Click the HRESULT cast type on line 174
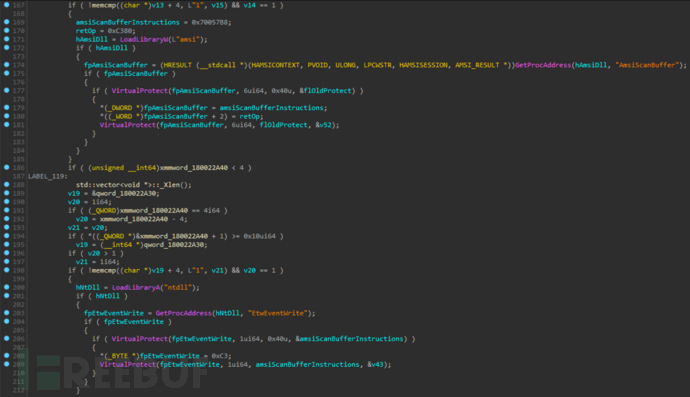690x397 pixels. coord(177,65)
